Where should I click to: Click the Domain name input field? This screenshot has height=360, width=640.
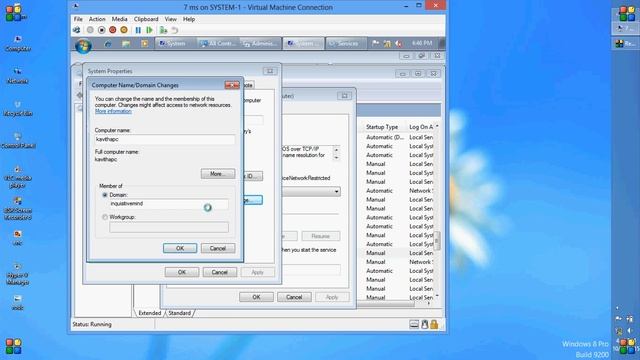tap(169, 204)
